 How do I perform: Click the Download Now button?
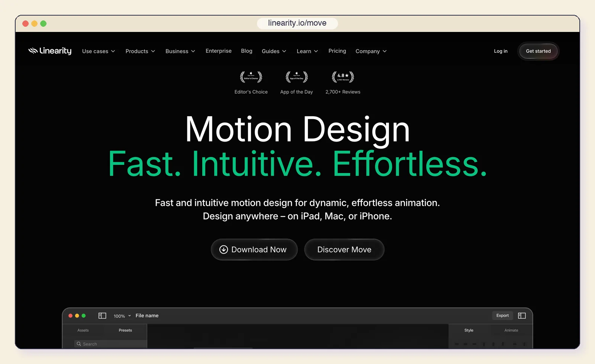(254, 250)
